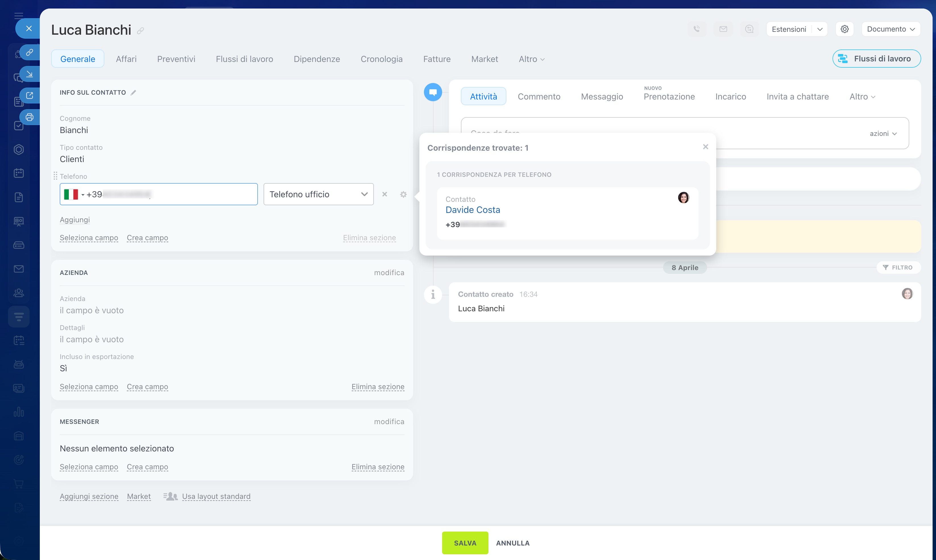Click the copy link icon beside contact name
The image size is (936, 560).
(140, 31)
